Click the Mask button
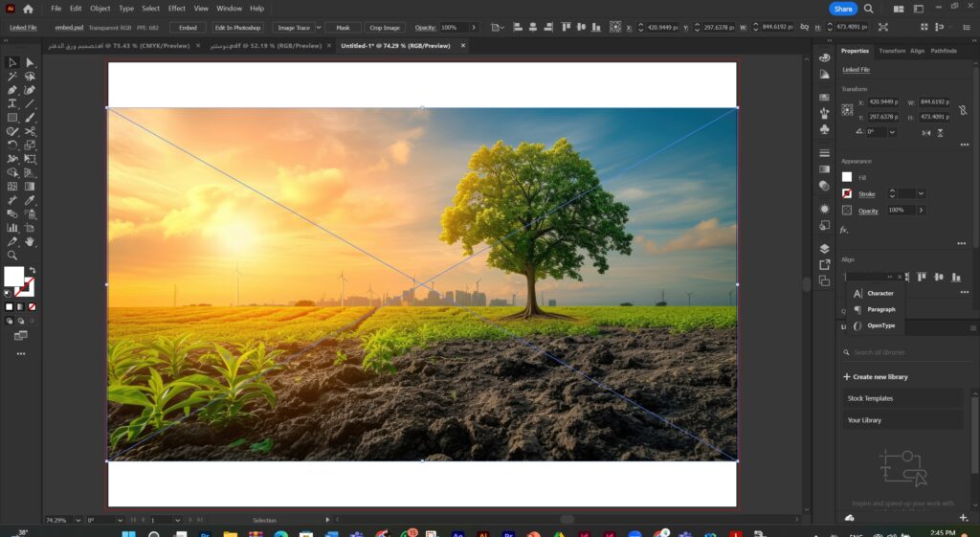 tap(344, 28)
